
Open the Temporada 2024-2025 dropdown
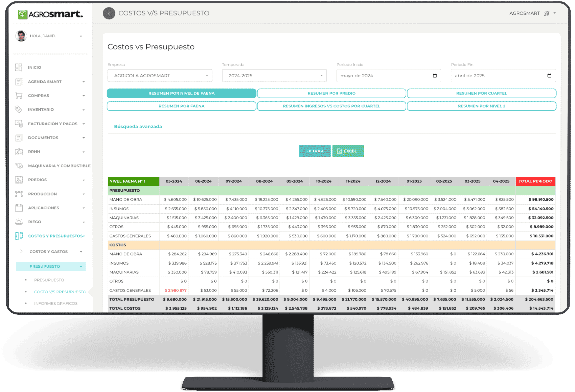tap(274, 76)
